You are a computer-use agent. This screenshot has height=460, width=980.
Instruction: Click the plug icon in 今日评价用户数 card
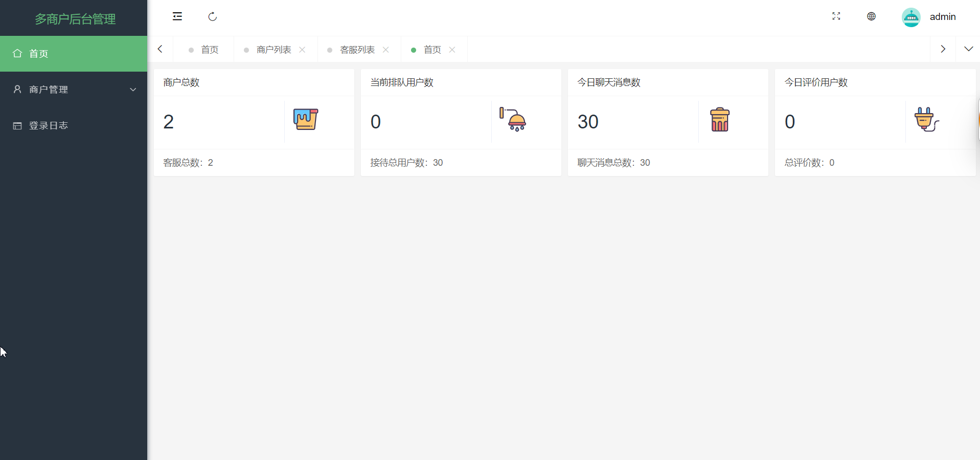click(927, 119)
